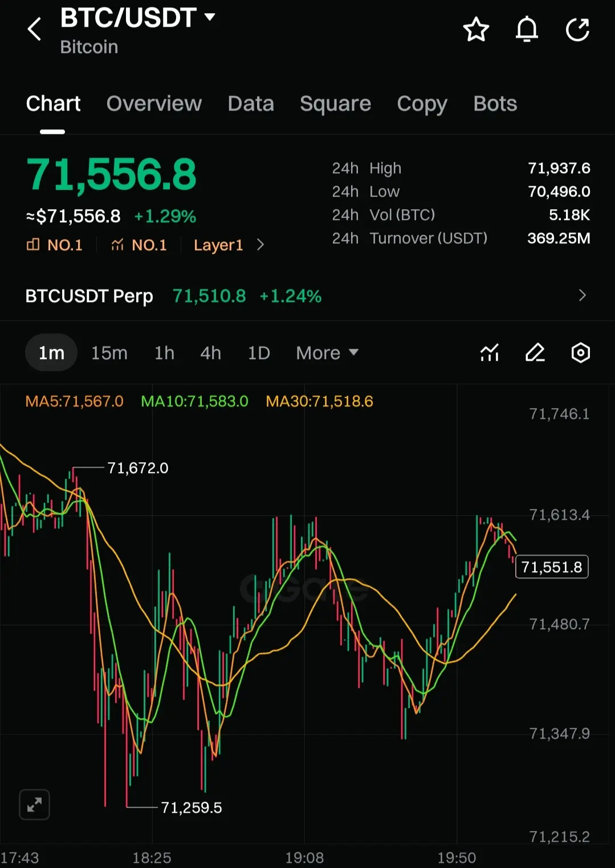Tap the MA5:71,567.0 indicator label

coord(74,401)
